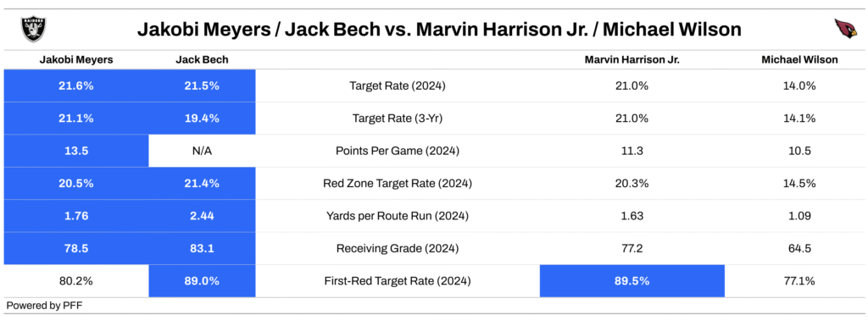Click the Raiders shield logo
This screenshot has height=326, width=868.
(34, 29)
